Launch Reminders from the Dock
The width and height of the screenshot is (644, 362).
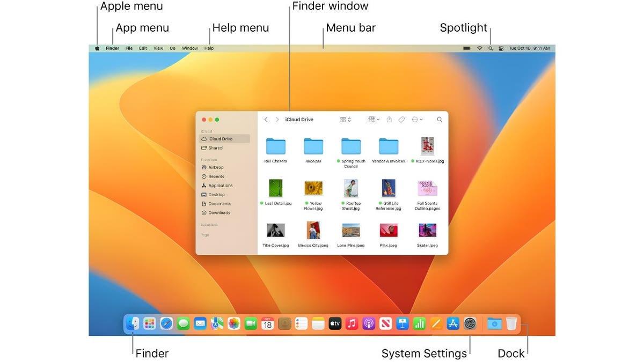click(x=301, y=323)
